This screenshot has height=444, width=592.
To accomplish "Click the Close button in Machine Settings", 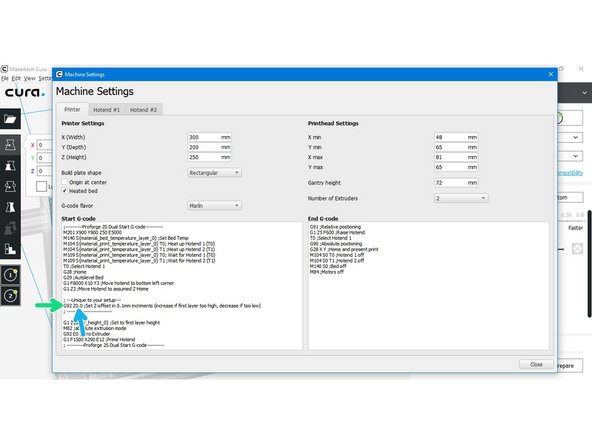I will coord(536,364).
